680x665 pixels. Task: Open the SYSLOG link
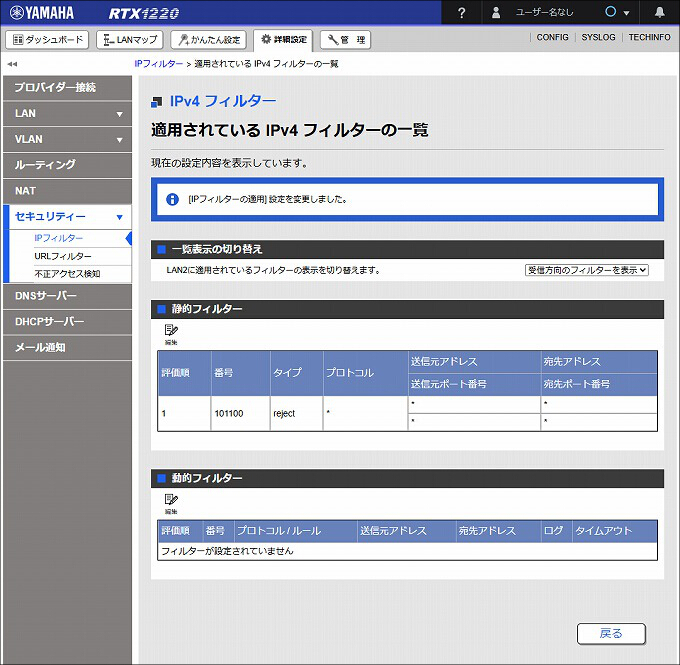click(598, 37)
